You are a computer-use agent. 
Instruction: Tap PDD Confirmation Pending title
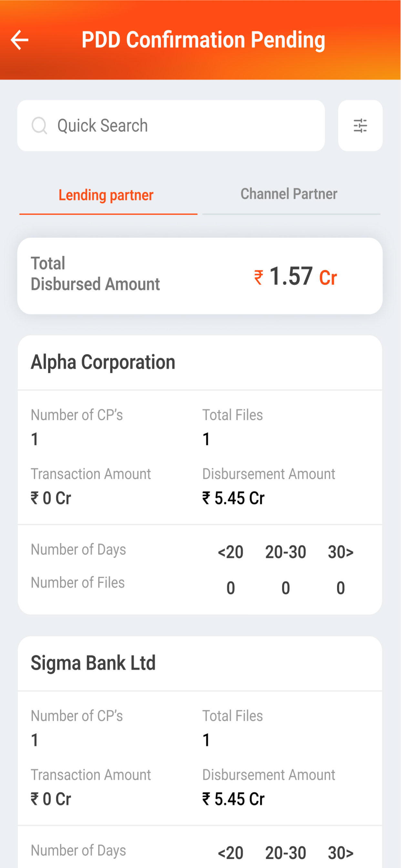coord(203,40)
